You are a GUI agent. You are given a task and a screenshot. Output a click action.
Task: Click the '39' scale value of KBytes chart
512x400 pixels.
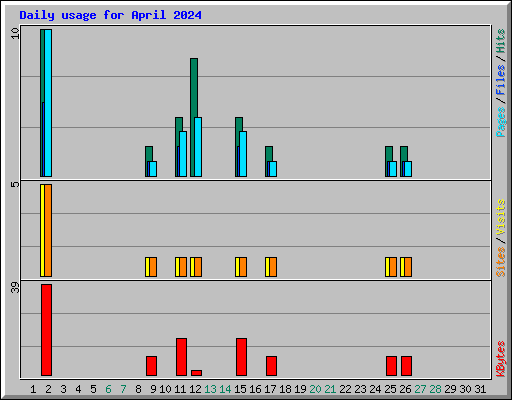click(x=15, y=287)
